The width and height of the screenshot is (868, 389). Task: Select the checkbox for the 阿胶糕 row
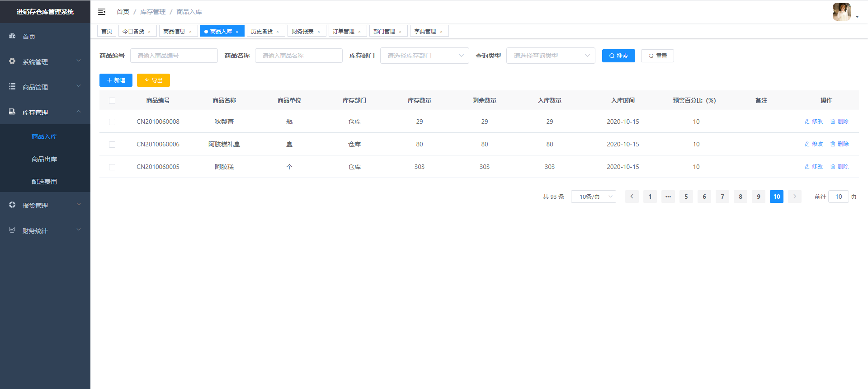112,167
